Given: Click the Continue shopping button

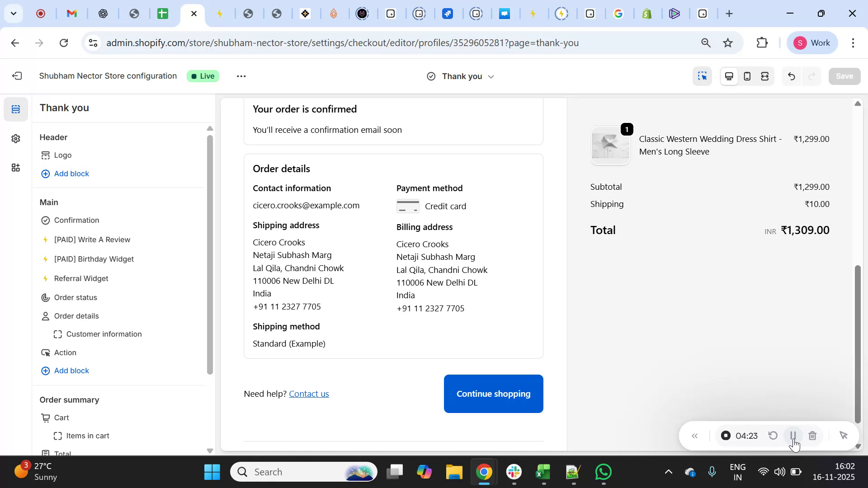Looking at the screenshot, I should pos(493,394).
